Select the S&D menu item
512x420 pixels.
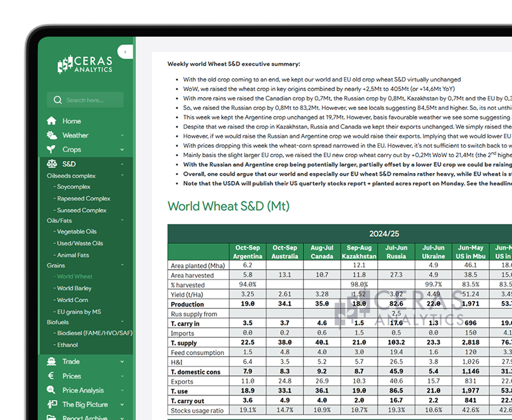click(x=70, y=164)
